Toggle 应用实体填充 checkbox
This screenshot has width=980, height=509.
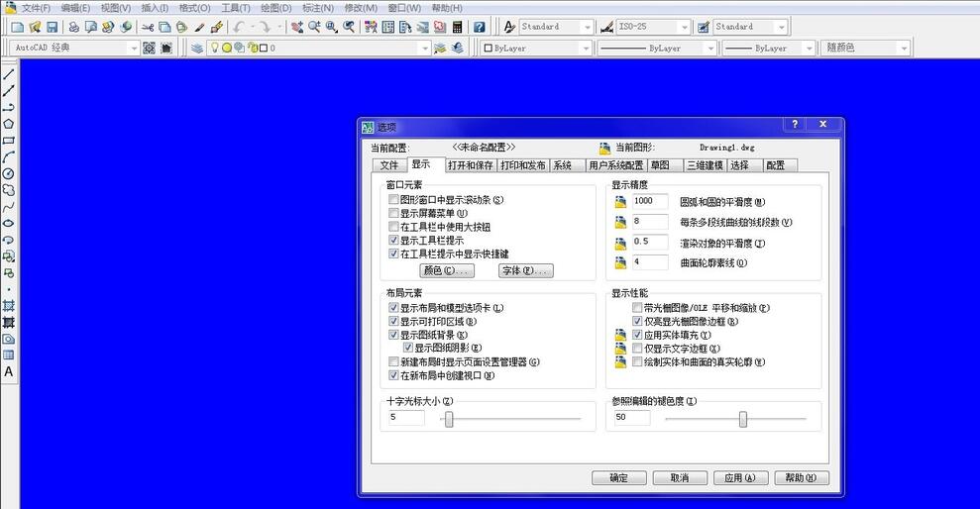tap(637, 336)
